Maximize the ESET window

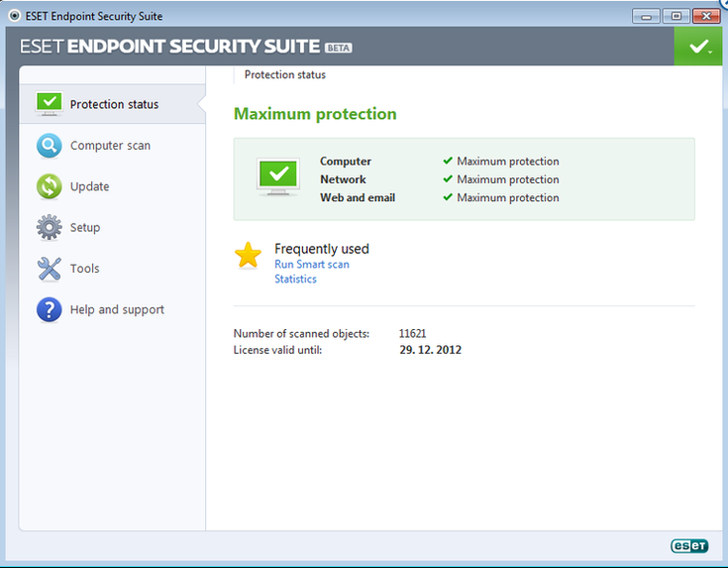click(676, 16)
